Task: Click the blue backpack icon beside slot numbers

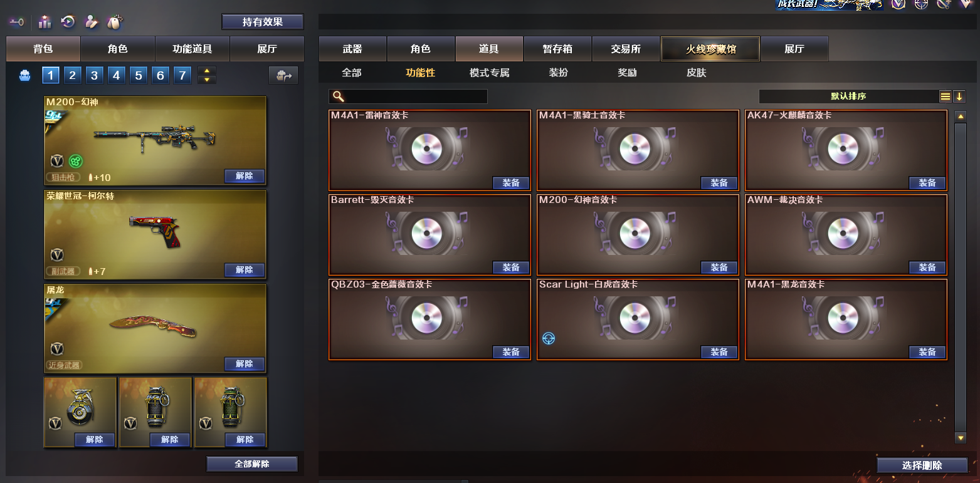Action: (25, 76)
